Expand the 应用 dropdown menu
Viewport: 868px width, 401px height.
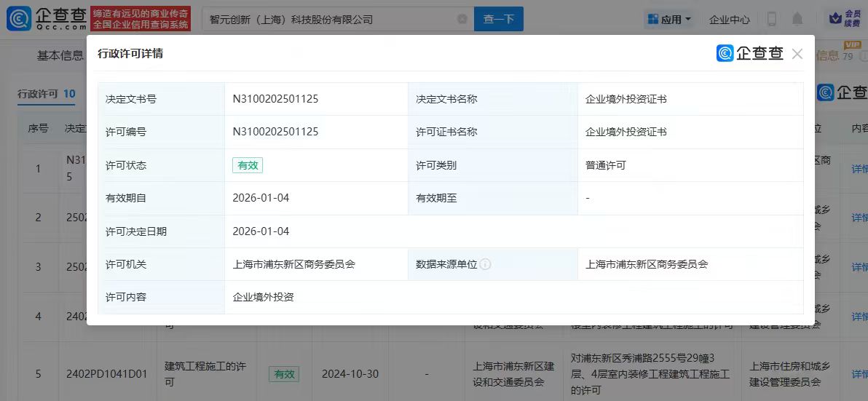[668, 20]
